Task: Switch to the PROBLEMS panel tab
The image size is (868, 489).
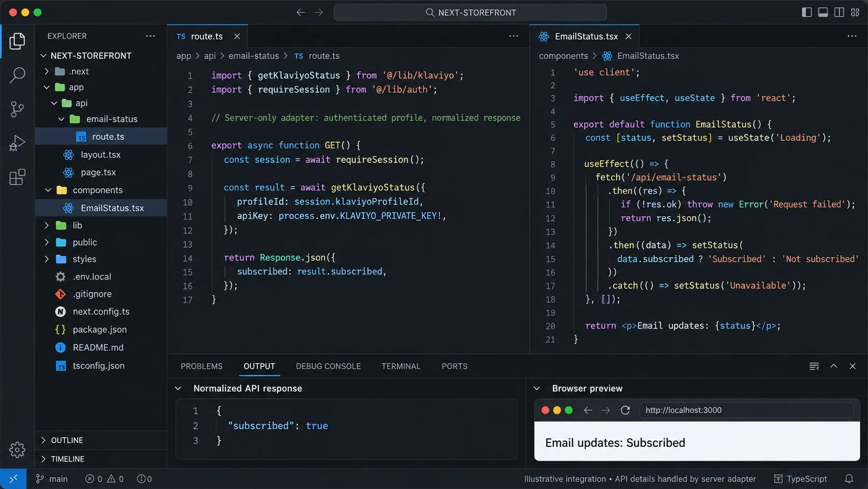Action: point(201,366)
